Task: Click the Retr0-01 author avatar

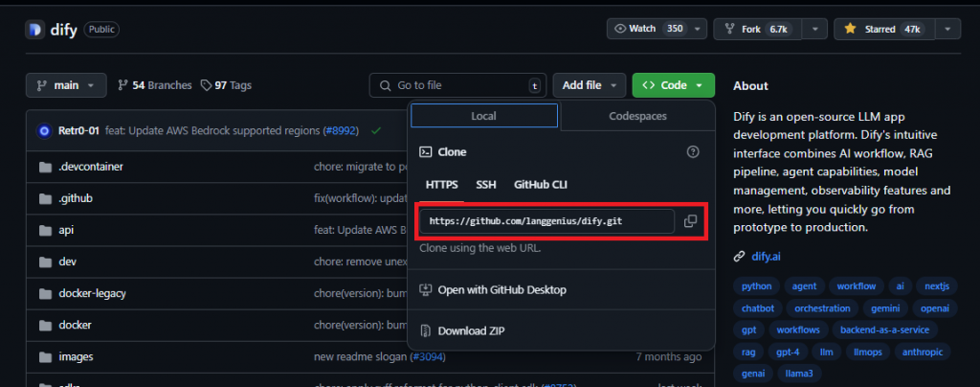Action: pos(44,131)
